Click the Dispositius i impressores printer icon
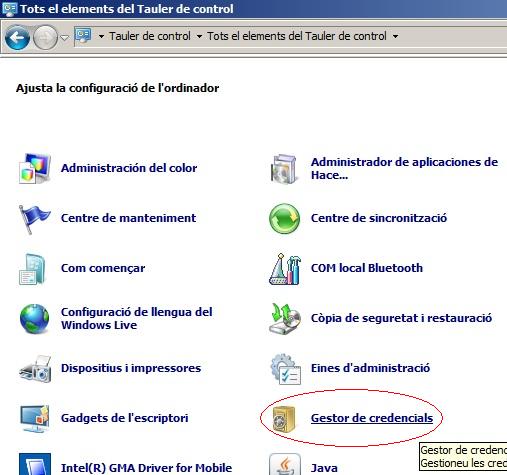Image resolution: width=507 pixels, height=475 pixels. point(35,369)
